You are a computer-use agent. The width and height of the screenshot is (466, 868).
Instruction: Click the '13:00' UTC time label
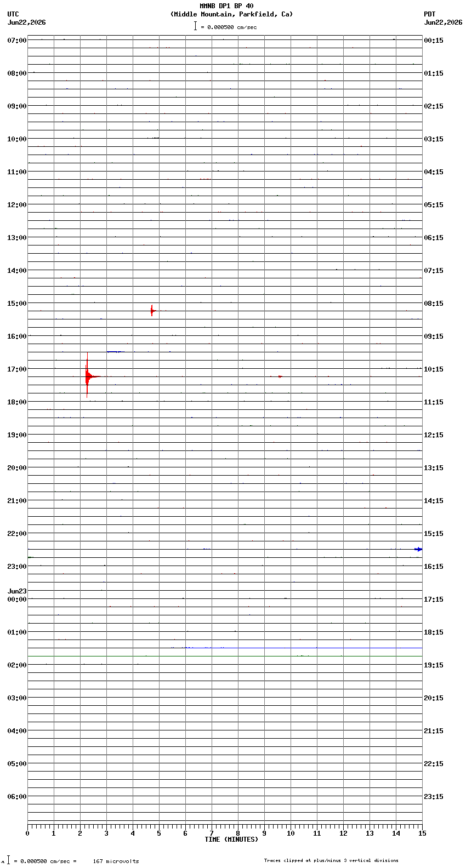[x=17, y=238]
